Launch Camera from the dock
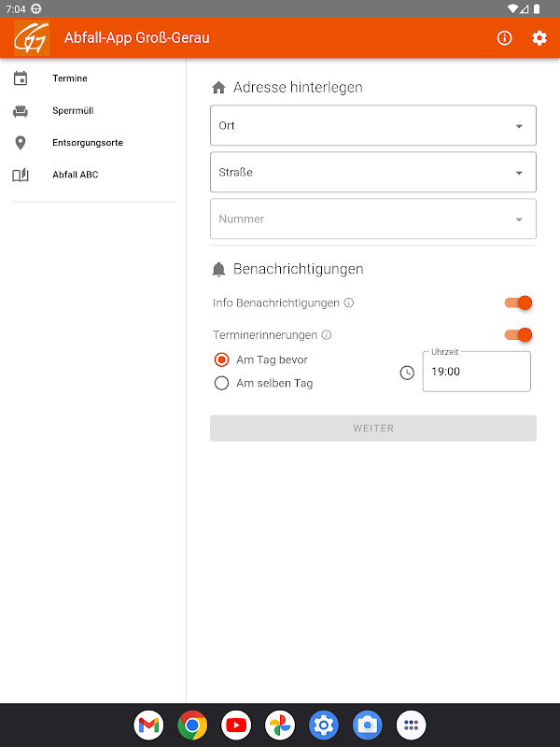 coord(368,726)
